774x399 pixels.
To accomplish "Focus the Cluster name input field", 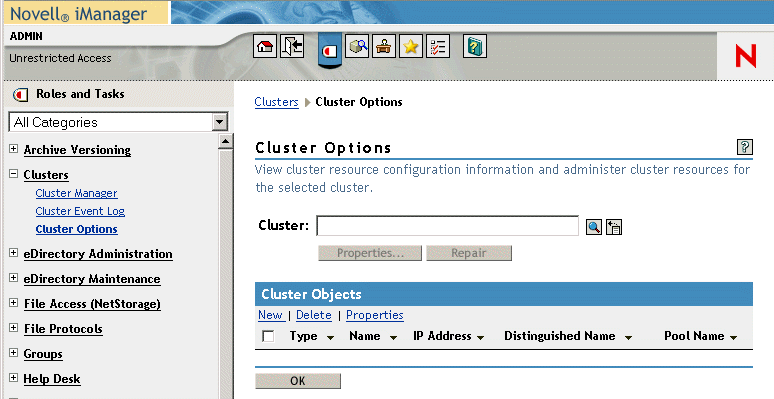I will click(x=448, y=226).
